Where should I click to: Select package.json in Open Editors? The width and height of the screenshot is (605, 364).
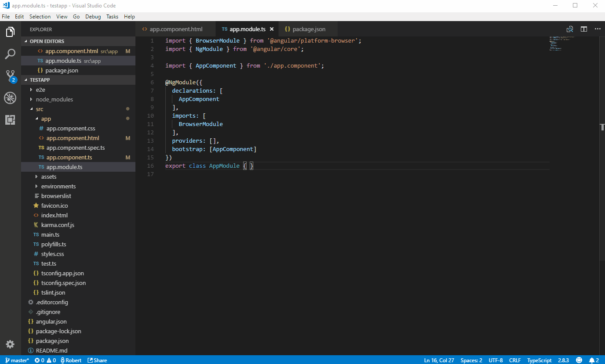78,70
